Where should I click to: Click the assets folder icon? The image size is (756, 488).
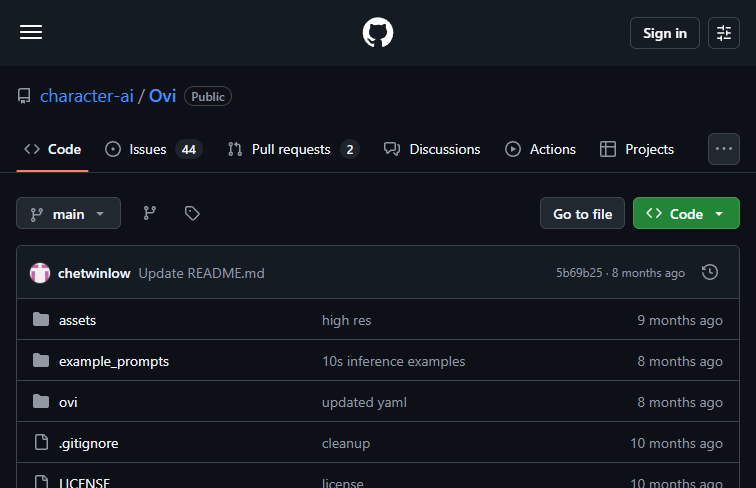41,319
